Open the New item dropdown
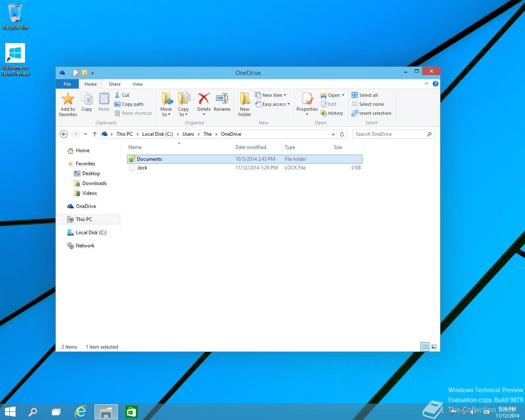This screenshot has height=420, width=525. click(271, 95)
